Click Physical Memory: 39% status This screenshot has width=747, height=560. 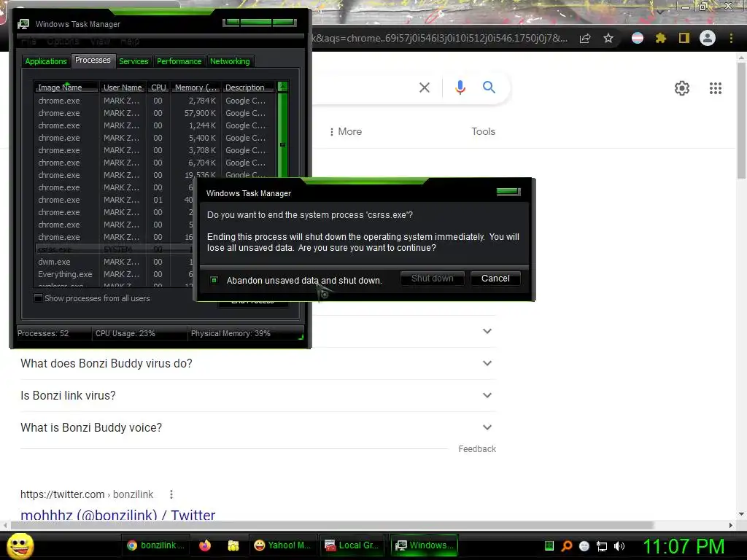pos(231,333)
